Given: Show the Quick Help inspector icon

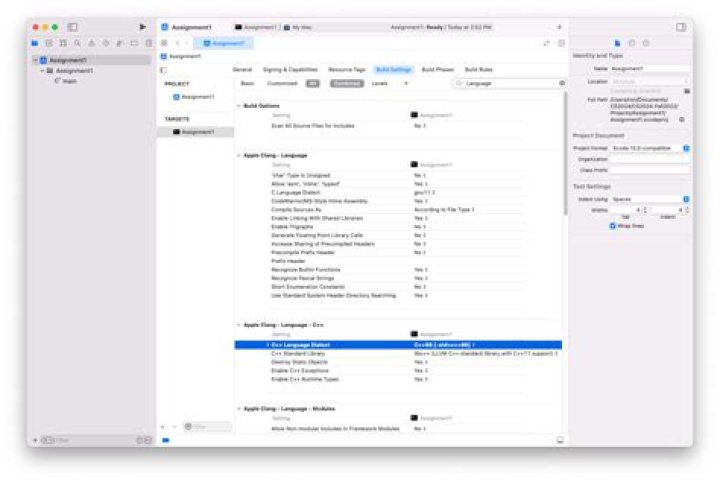Looking at the screenshot, I should (x=646, y=43).
